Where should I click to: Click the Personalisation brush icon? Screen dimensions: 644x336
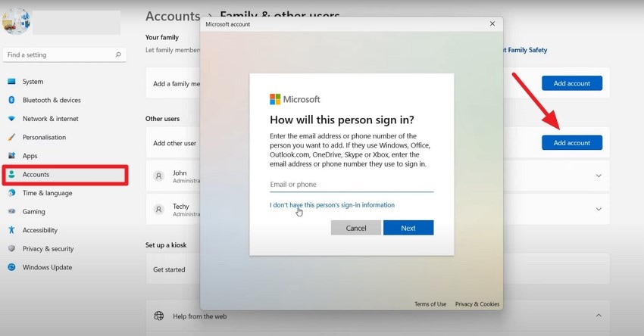11,137
